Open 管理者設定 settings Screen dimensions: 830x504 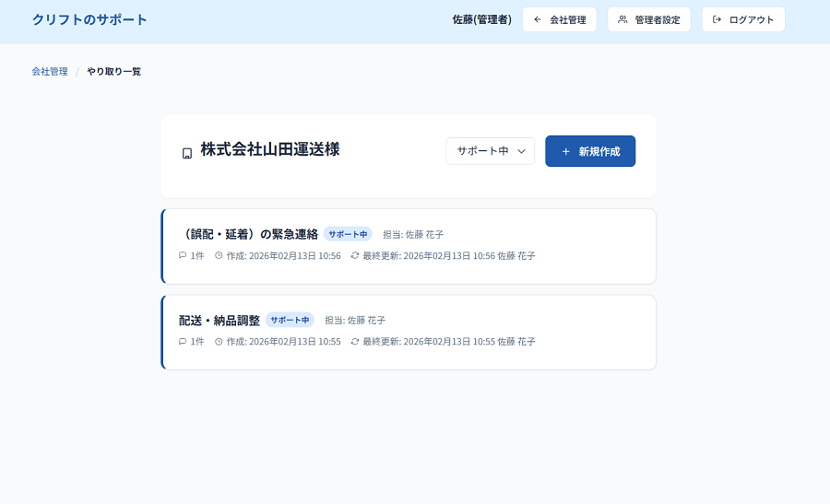648,19
